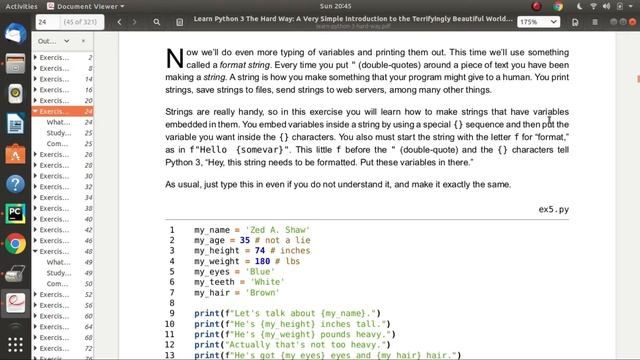Select Exercise outline row for page 46

63,240
